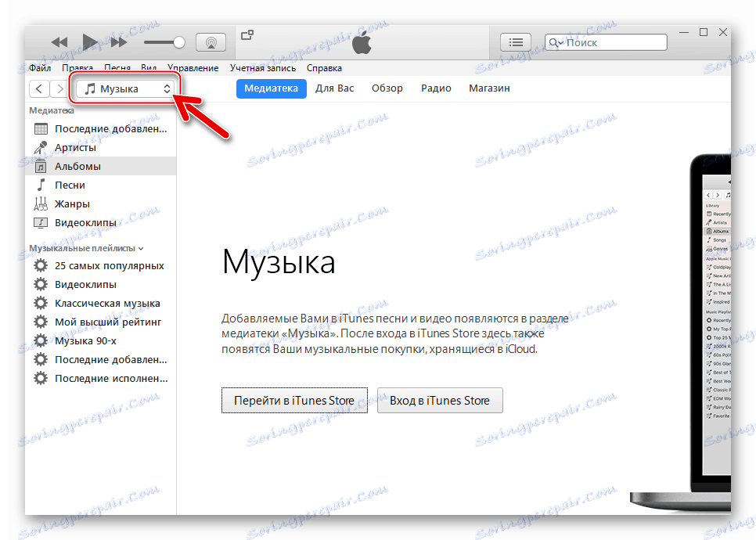Open the Файл menu
The width and height of the screenshot is (756, 540).
click(40, 68)
